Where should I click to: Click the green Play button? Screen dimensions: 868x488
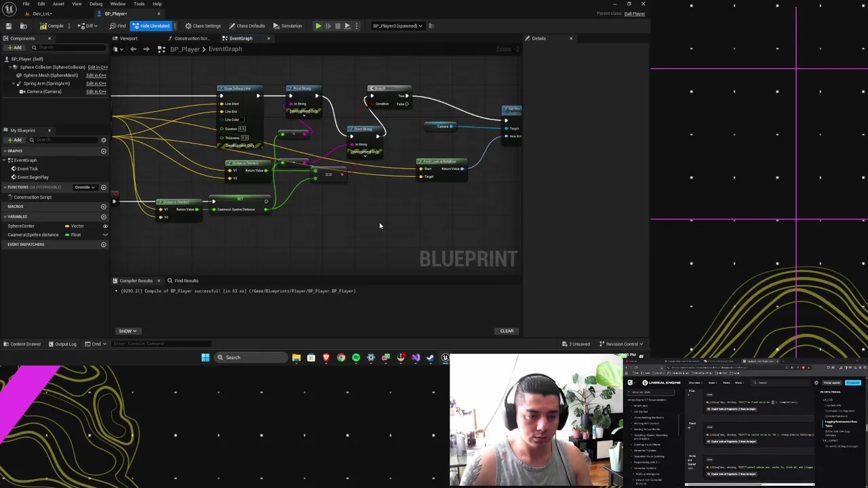click(x=318, y=26)
